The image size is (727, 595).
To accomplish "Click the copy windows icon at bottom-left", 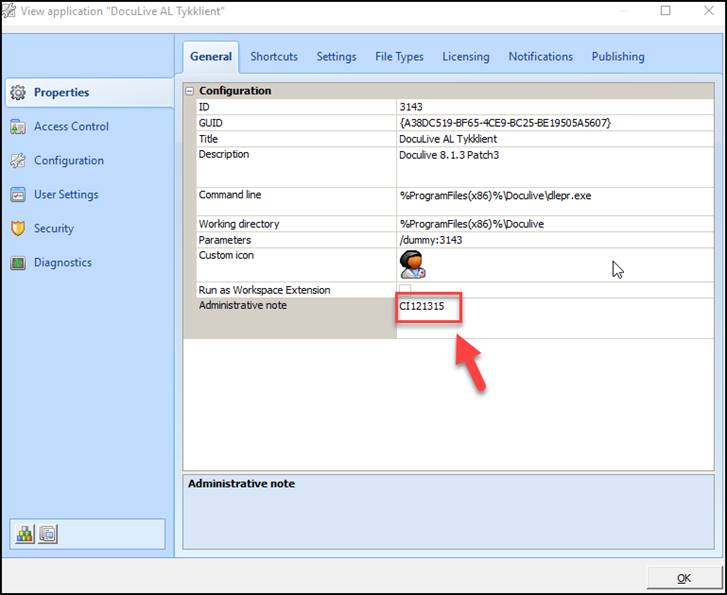I will click(48, 535).
